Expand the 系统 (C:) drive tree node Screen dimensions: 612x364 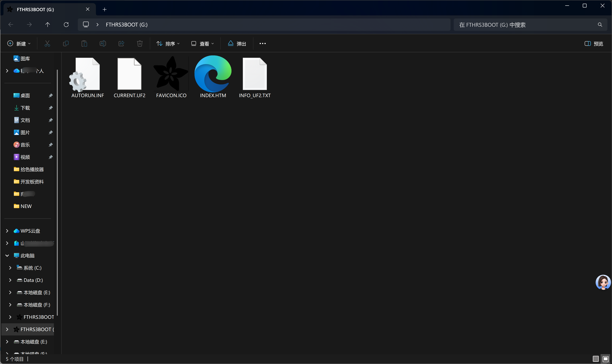pos(10,268)
